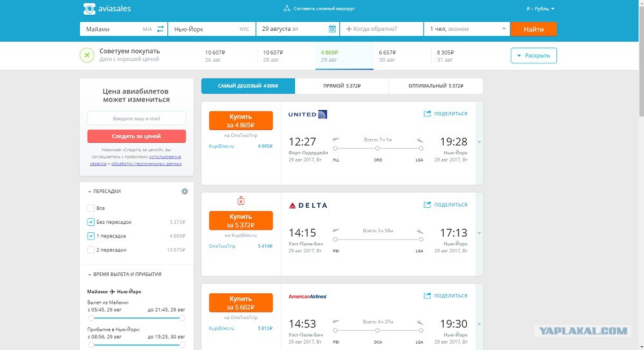Open 'обработки персональных данных' link
The image size is (644, 350).
(147, 163)
